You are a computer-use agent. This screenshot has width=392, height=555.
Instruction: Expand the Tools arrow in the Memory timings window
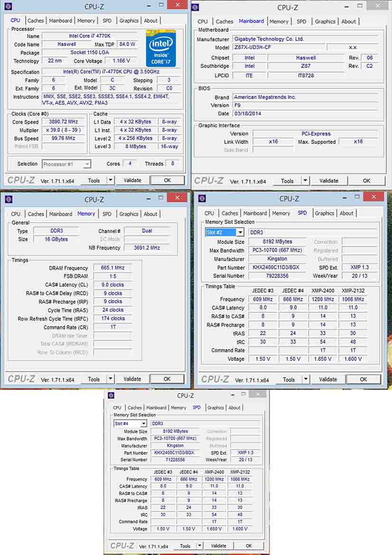[x=111, y=379]
